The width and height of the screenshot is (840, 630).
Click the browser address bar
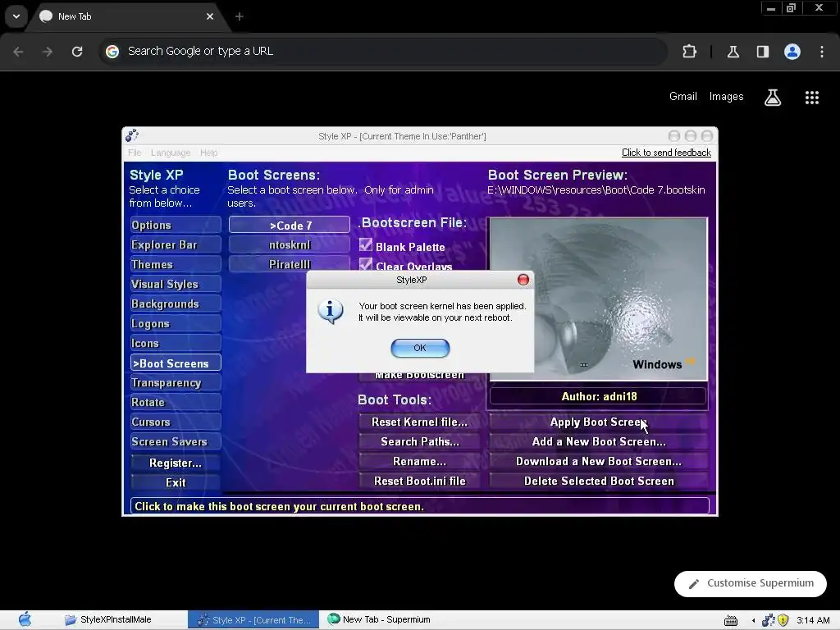(x=382, y=52)
